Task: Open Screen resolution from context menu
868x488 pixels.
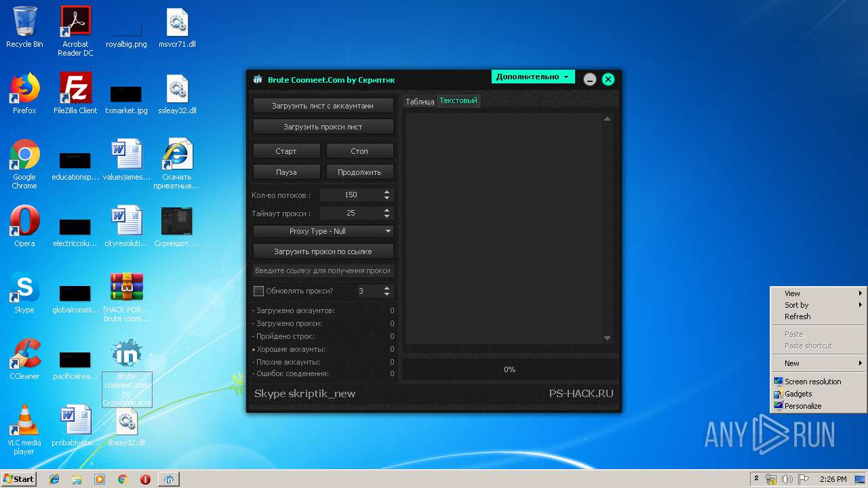Action: click(818, 382)
